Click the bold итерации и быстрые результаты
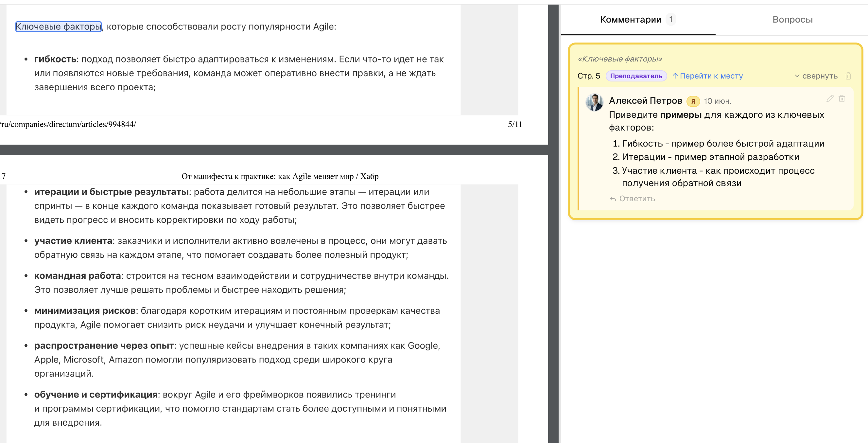 111,192
